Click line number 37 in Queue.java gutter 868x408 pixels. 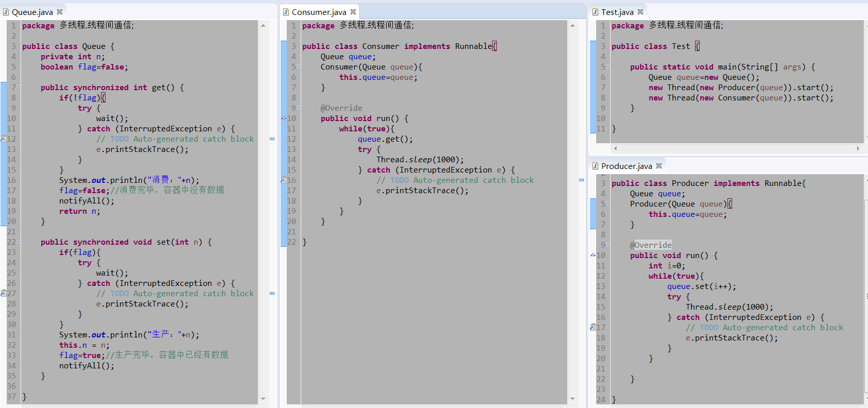[x=11, y=396]
